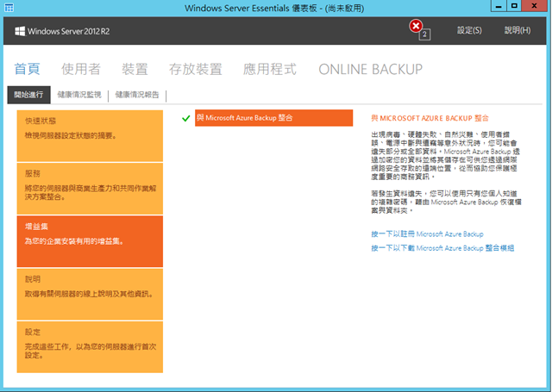The width and height of the screenshot is (552, 392).
Task: Select the 說明 category tile
Action: (x=90, y=294)
